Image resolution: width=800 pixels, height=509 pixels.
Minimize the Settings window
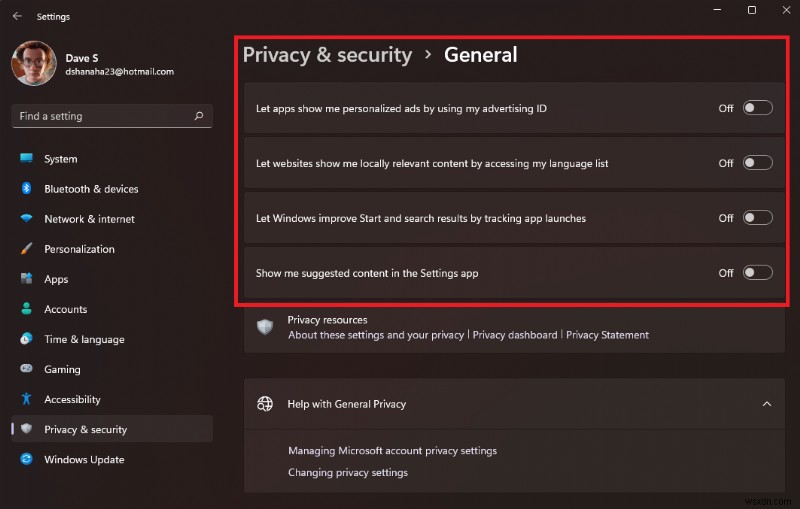point(717,10)
